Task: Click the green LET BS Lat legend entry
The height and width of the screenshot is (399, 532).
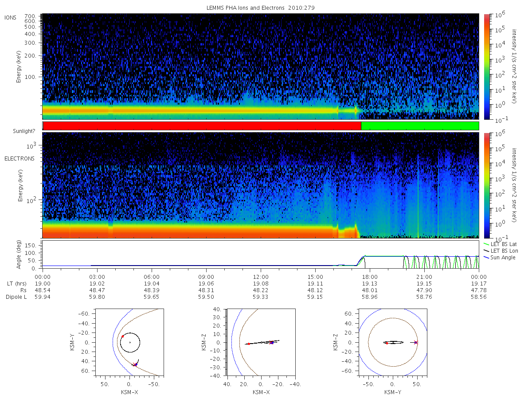Action: point(504,244)
